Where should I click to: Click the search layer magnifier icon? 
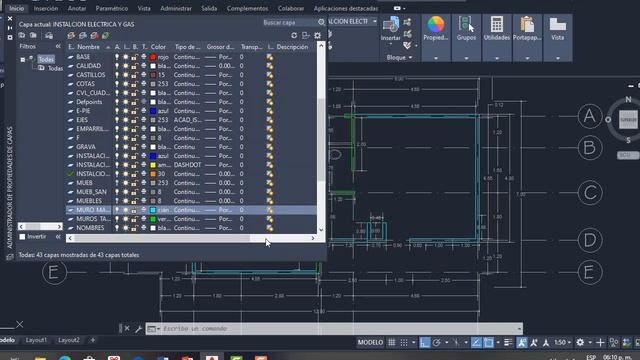tap(321, 22)
